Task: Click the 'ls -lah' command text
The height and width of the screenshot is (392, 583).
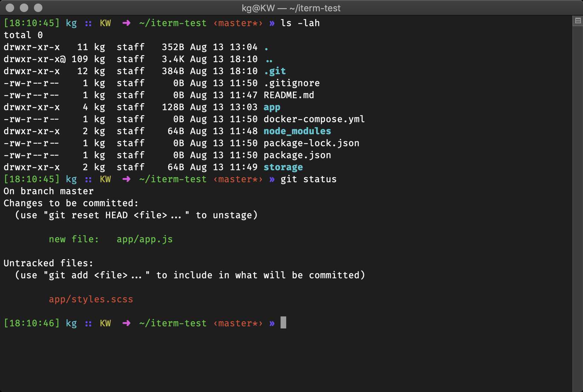Action: point(300,23)
